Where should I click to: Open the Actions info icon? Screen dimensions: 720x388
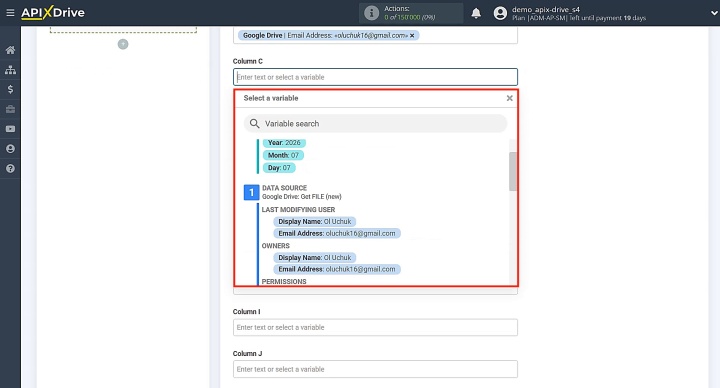pos(371,13)
